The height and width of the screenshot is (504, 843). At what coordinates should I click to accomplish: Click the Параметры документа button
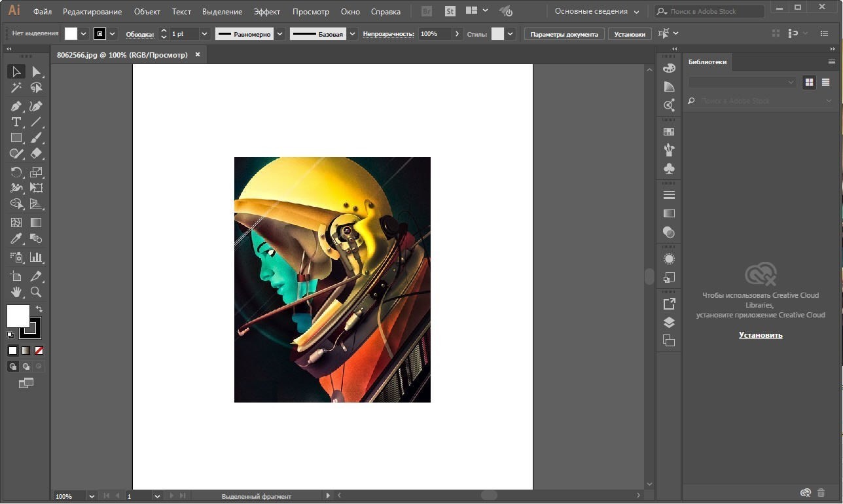564,34
